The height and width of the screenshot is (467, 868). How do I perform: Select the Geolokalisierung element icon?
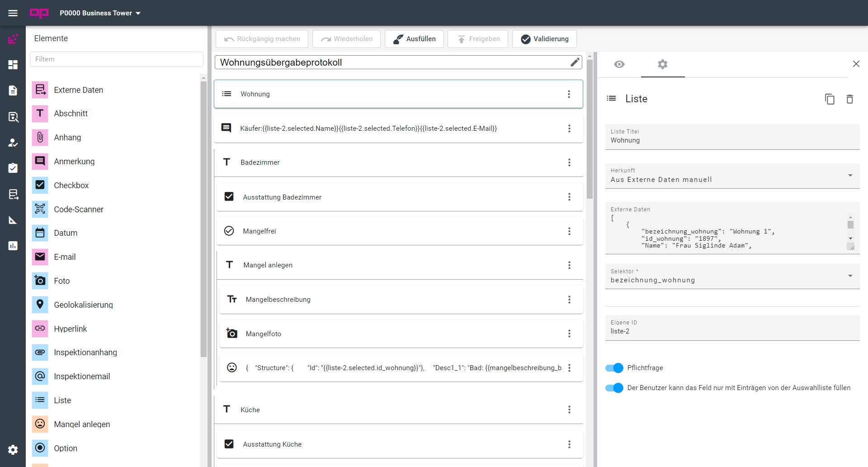(x=40, y=305)
